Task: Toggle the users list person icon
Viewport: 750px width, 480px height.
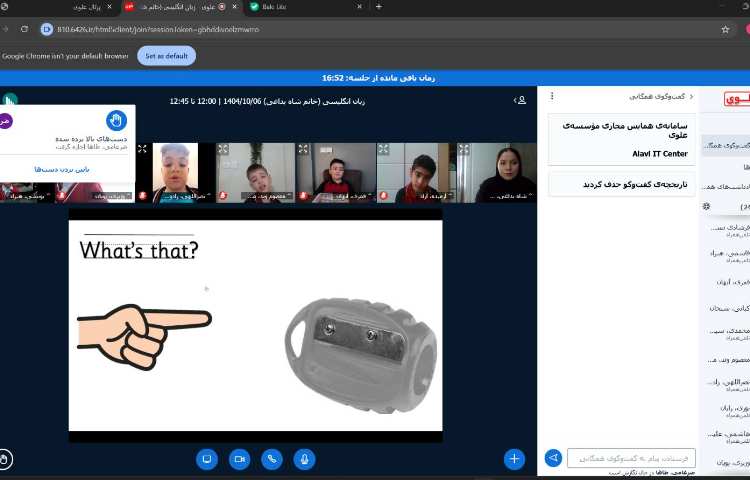Action: [x=520, y=101]
